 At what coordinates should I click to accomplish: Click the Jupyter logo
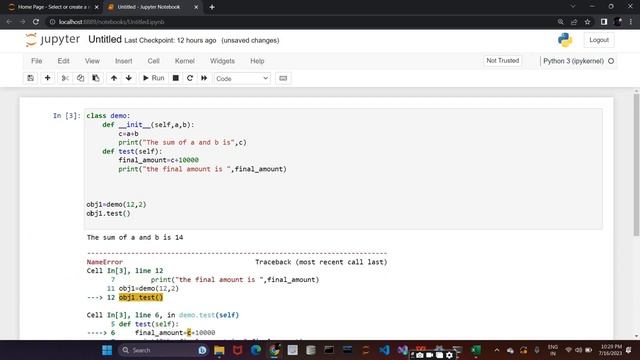click(52, 40)
